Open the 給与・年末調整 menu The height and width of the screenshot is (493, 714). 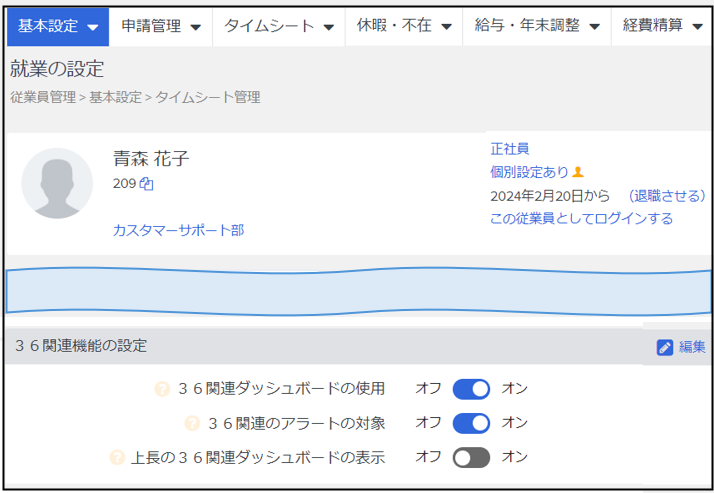click(537, 26)
